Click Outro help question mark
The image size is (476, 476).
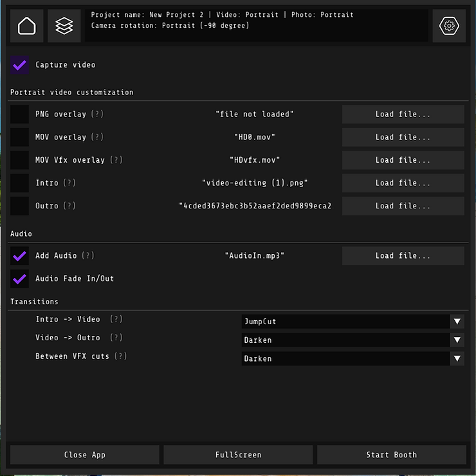click(x=69, y=206)
